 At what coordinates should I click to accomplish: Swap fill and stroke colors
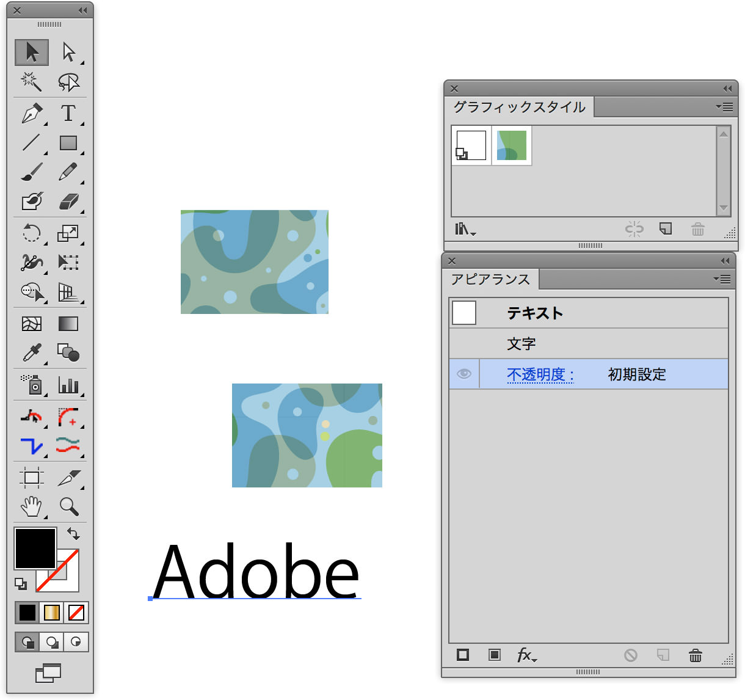tap(73, 534)
